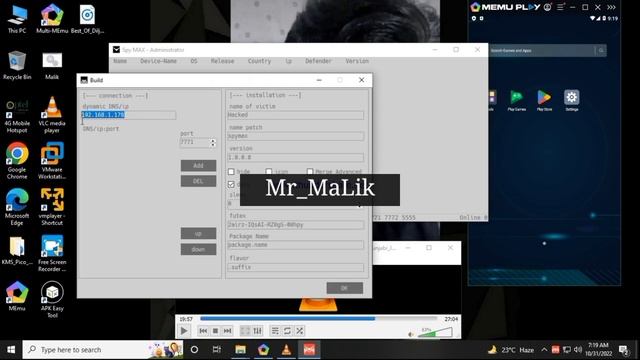
Task: Expand MEmu Play sidebar with triple-chevron
Action: [611, 7]
